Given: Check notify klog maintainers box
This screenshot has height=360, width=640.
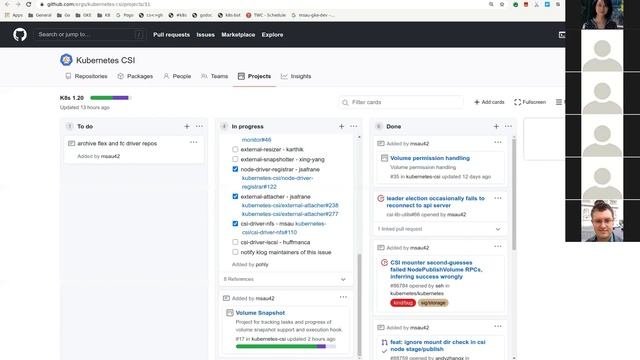Looking at the screenshot, I should click(x=235, y=252).
